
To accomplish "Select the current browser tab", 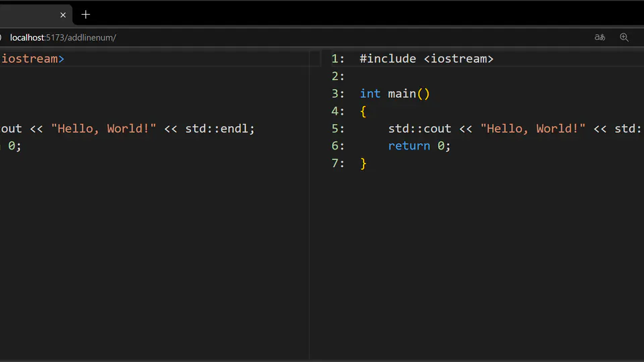I will click(27, 15).
